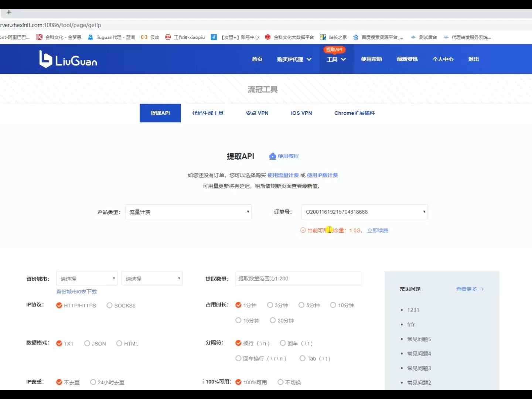Image resolution: width=532 pixels, height=399 pixels.
Task: Switch to the 安卓 VPN tab
Action: pos(257,113)
